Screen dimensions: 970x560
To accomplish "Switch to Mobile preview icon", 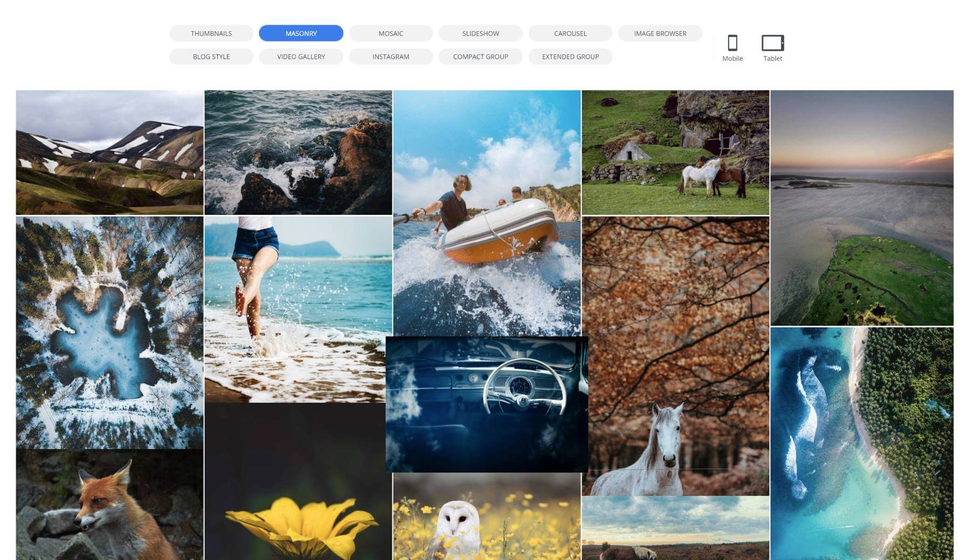I will click(x=733, y=42).
